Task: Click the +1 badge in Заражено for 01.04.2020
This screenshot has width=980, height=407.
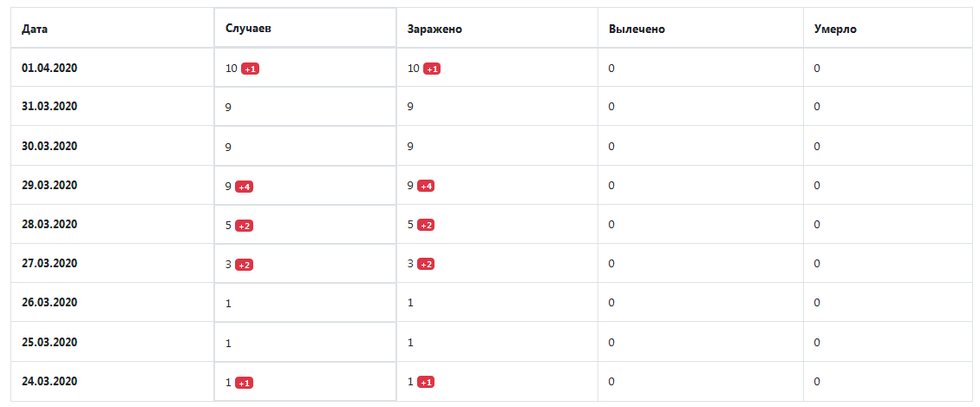Action: [x=432, y=69]
